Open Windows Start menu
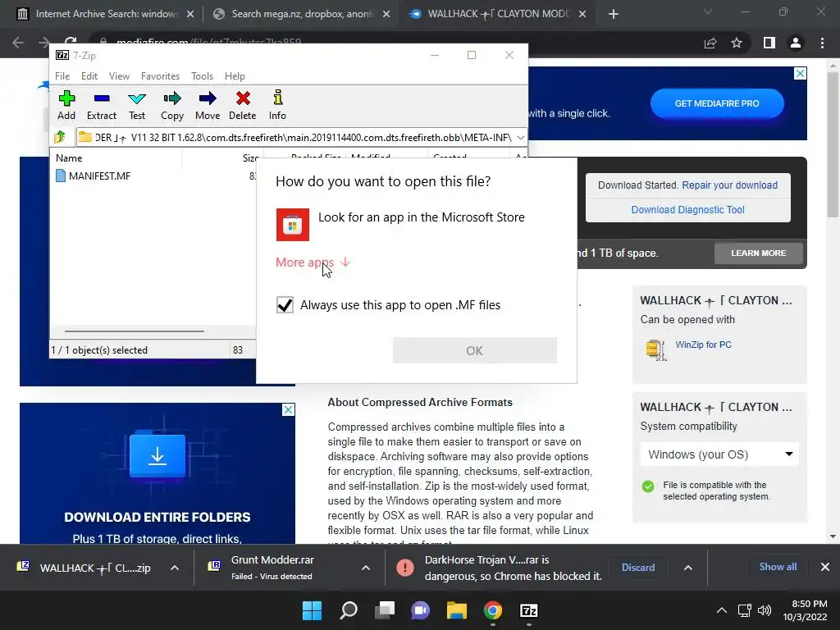This screenshot has width=840, height=630. click(313, 610)
